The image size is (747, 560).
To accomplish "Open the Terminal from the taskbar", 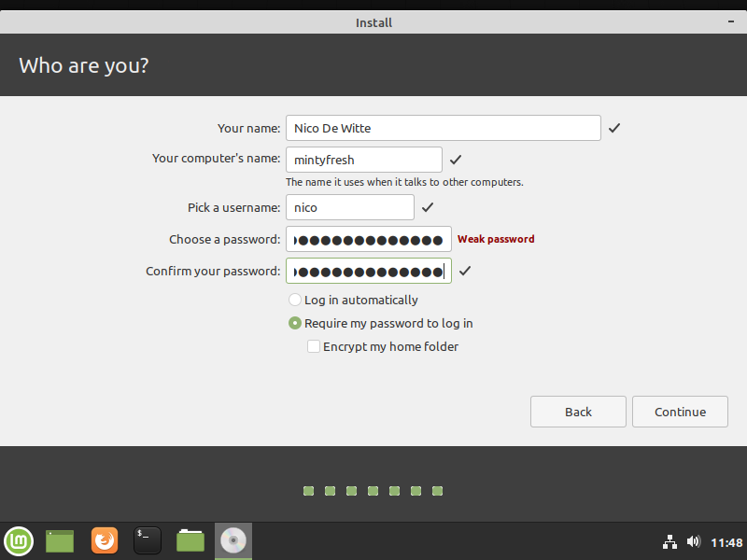I will pyautogui.click(x=148, y=541).
